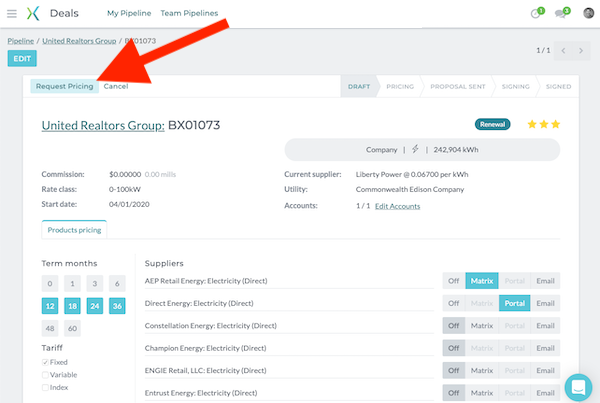Set AEP Retail Energy to Matrix
The image size is (600, 403).
(x=482, y=281)
